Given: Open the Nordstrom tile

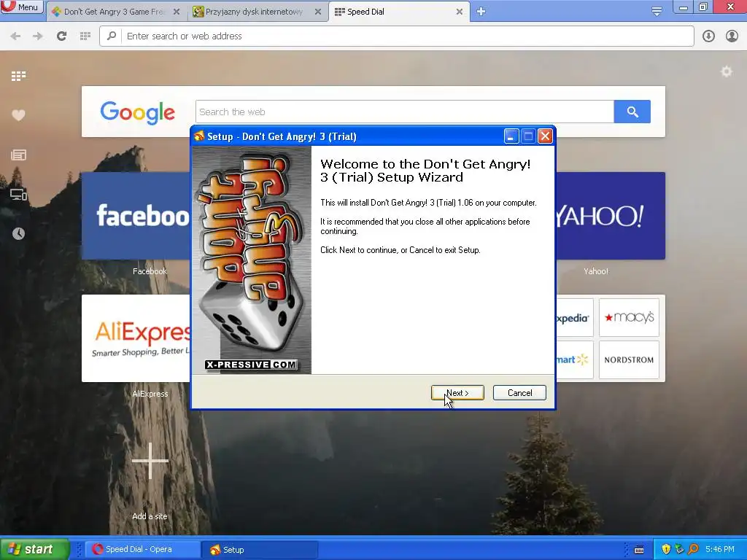Looking at the screenshot, I should pyautogui.click(x=629, y=360).
